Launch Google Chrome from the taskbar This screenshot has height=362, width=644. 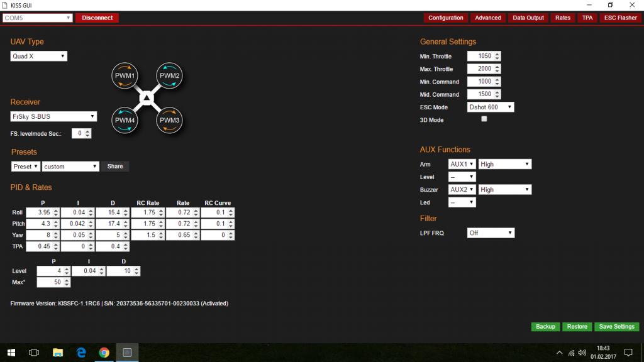[x=104, y=352]
